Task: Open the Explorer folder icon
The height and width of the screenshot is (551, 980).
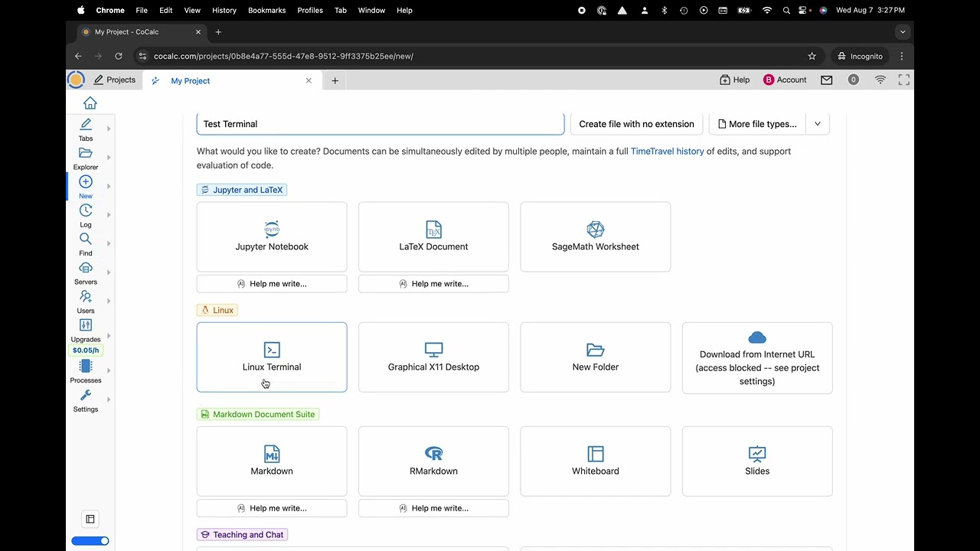Action: (x=86, y=153)
